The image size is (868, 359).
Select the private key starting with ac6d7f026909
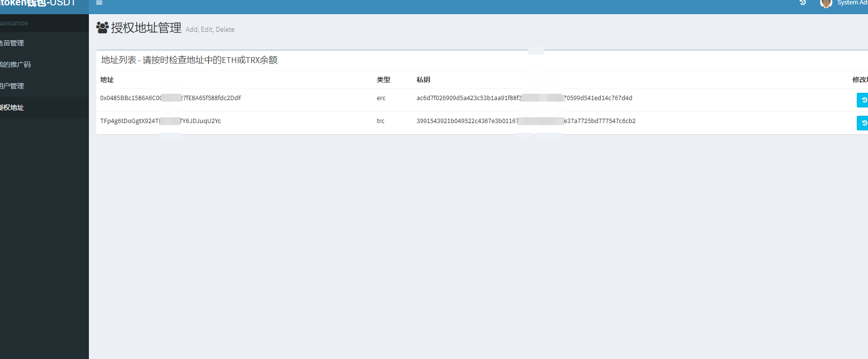coord(525,98)
